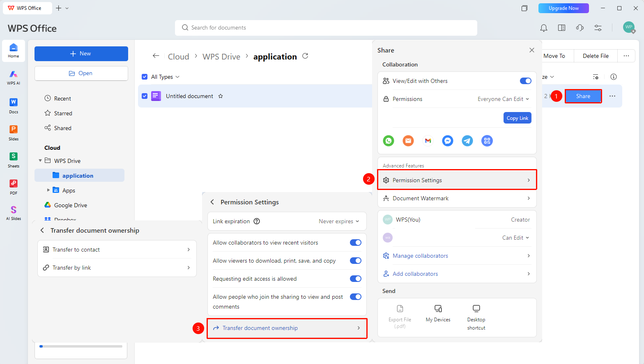Open AI Slides in sidebar

click(14, 213)
